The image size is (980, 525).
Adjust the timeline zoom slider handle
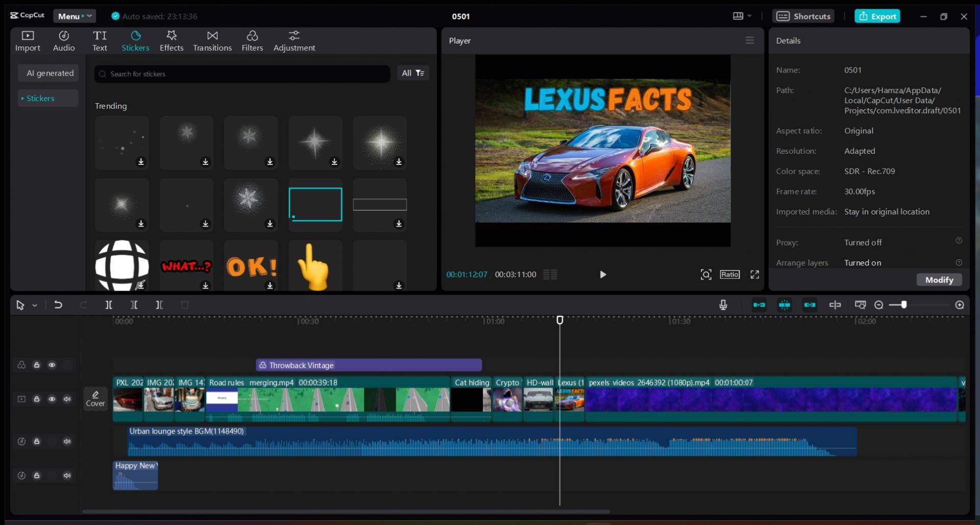point(904,305)
